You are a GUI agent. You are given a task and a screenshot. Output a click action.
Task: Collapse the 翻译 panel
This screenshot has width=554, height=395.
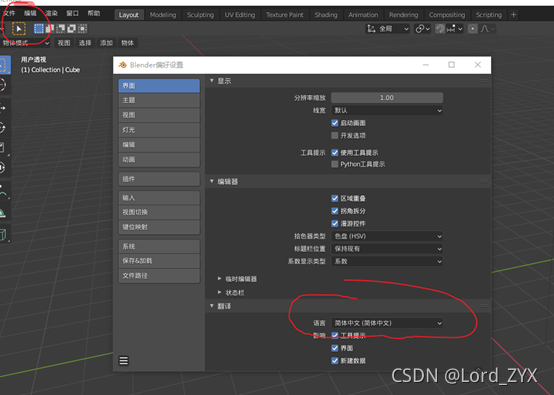[212, 306]
